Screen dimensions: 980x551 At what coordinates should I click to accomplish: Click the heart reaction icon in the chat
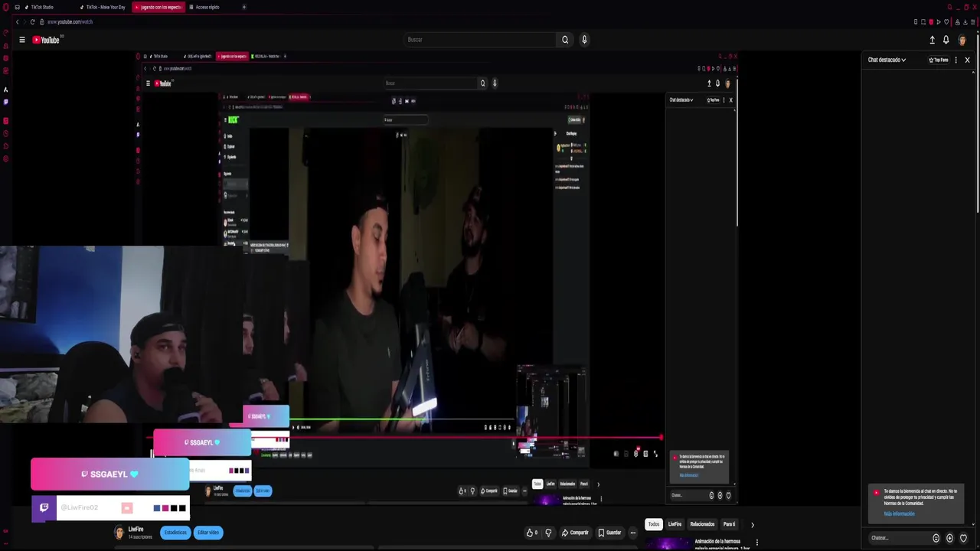coord(963,538)
